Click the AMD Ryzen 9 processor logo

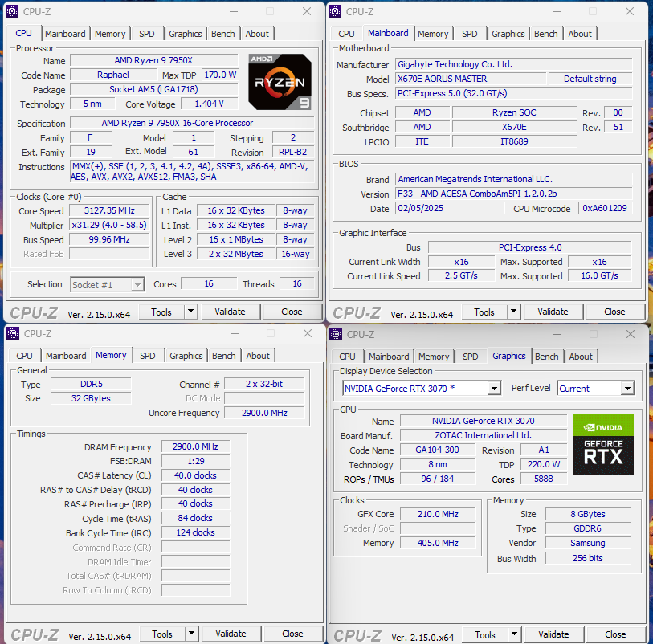(279, 81)
